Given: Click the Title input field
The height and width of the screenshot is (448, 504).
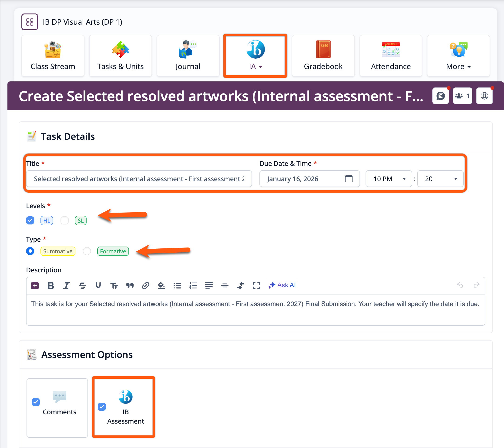Looking at the screenshot, I should (139, 179).
